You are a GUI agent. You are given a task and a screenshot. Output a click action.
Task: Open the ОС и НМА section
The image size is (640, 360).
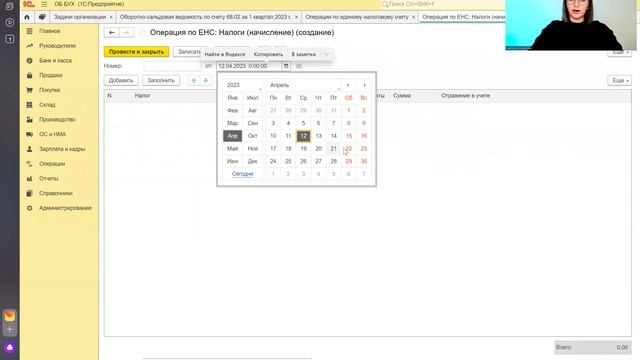click(x=52, y=134)
